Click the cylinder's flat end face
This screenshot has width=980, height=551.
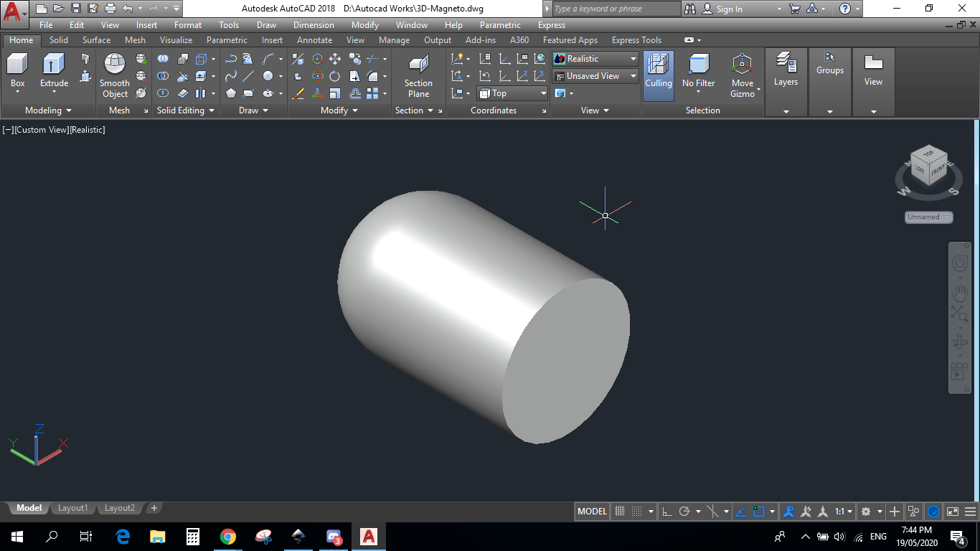(x=565, y=361)
